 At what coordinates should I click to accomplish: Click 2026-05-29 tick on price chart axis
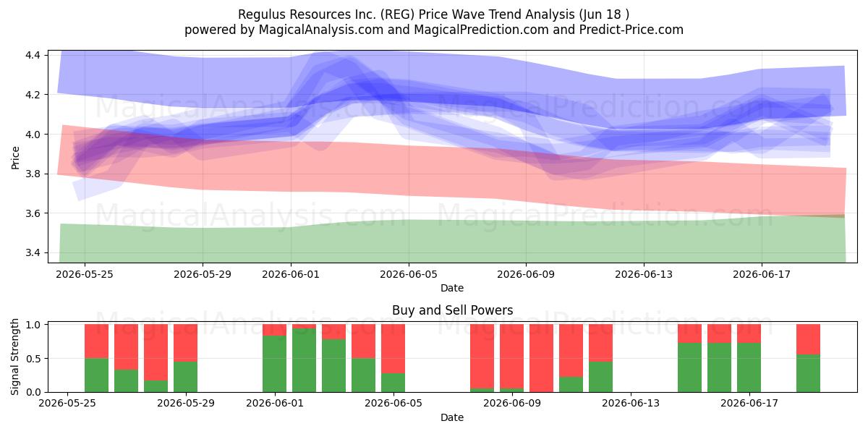pyautogui.click(x=203, y=274)
